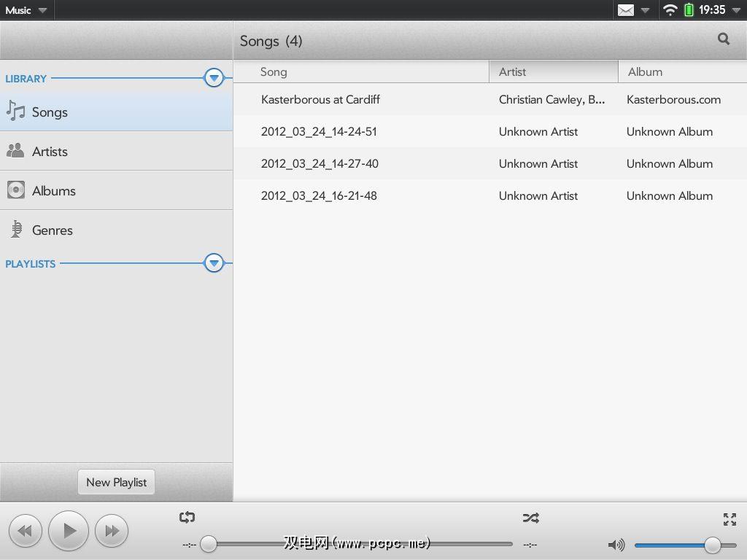Click artist Christian Cawley, B...
The image size is (747, 560).
(x=551, y=99)
